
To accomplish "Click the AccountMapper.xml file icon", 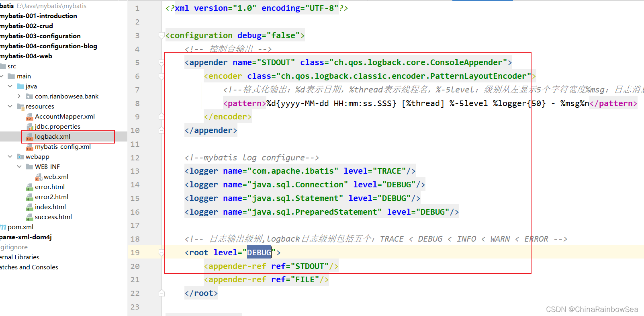I will coord(29,117).
